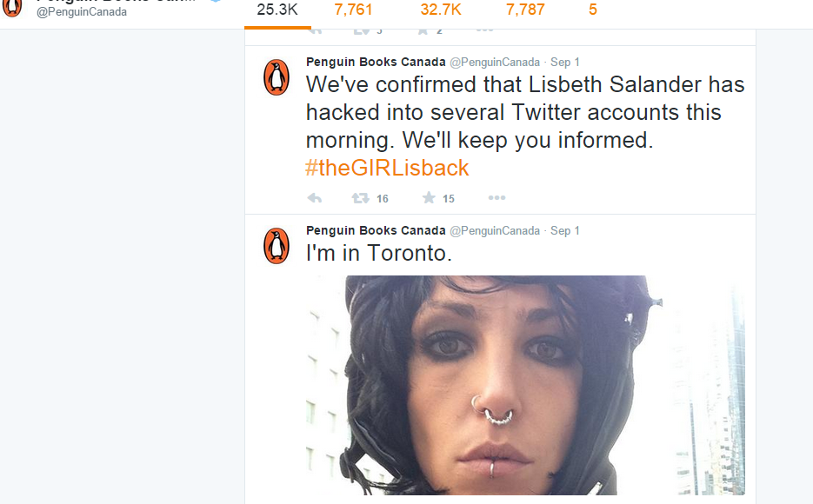
Task: Click the Penguin logo in the profile header
Action: [x=12, y=8]
